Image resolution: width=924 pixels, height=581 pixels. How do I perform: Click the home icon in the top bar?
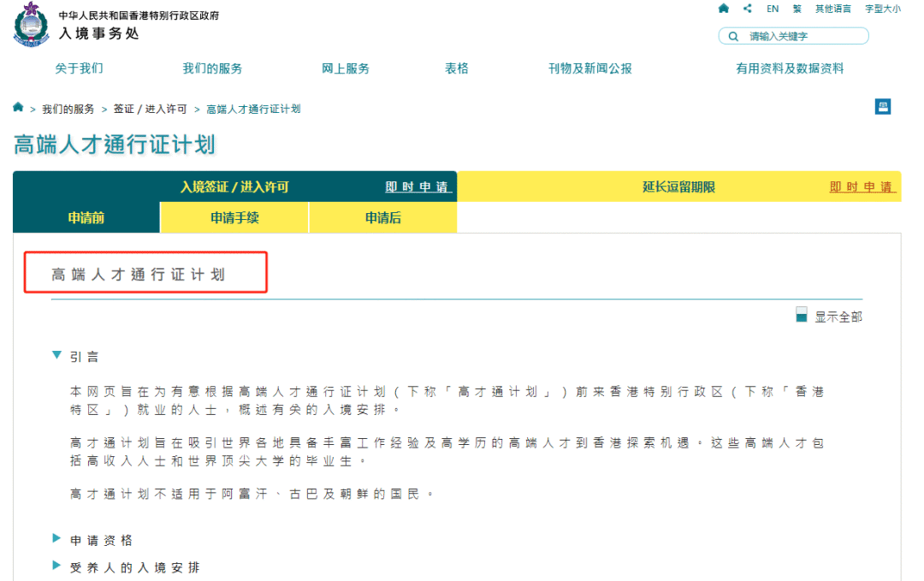pos(723,9)
